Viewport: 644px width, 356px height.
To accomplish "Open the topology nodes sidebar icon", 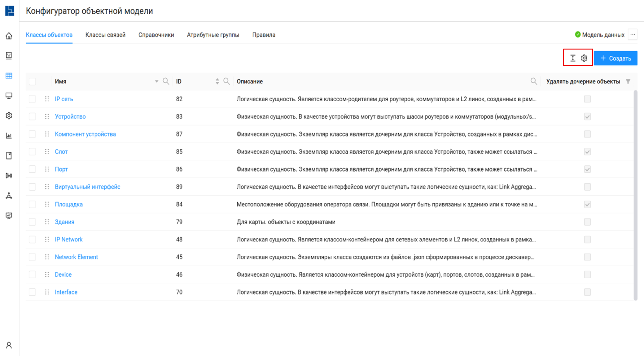I will (x=9, y=196).
